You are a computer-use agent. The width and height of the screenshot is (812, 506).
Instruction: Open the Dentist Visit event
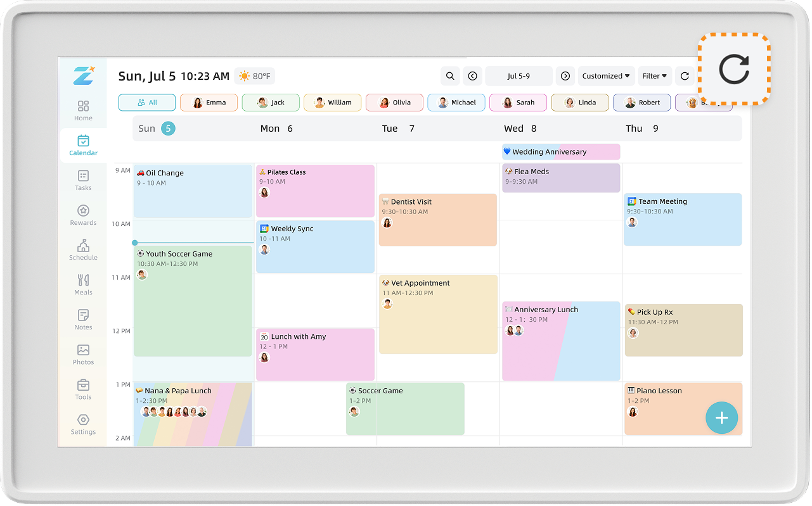pos(438,220)
